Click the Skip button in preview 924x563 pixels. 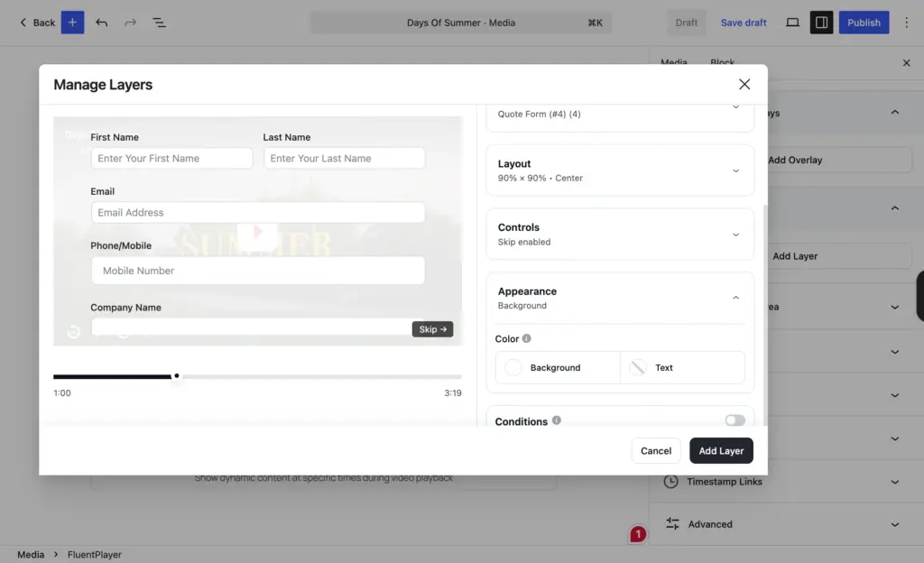point(432,329)
